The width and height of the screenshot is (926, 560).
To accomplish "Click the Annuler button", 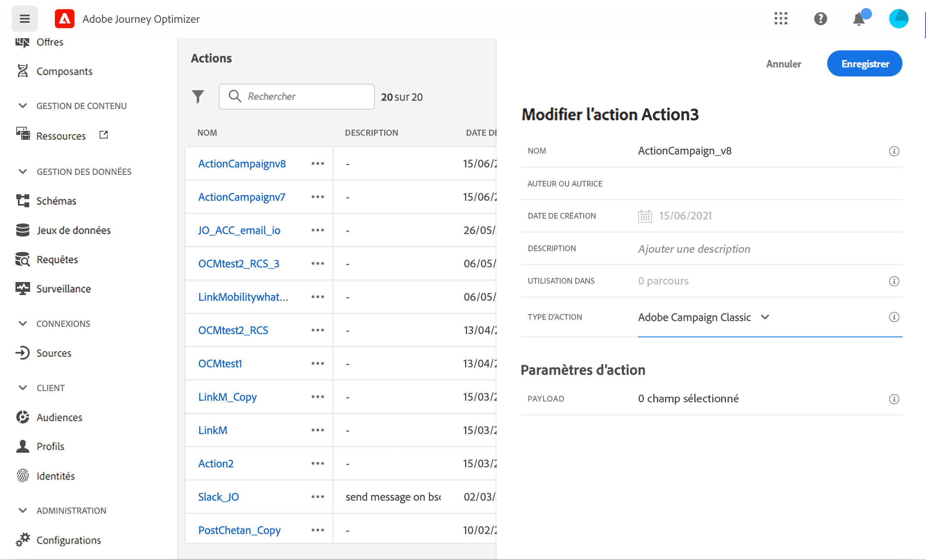I will (783, 64).
